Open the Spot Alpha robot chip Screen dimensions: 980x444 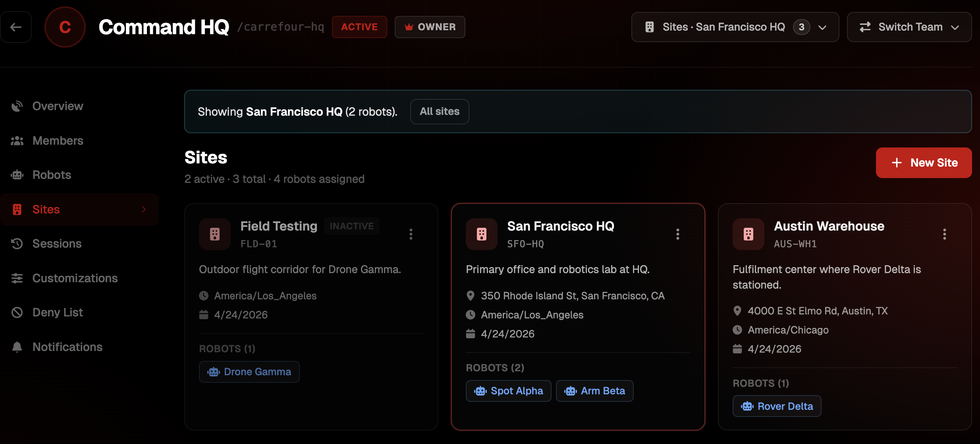pos(508,391)
